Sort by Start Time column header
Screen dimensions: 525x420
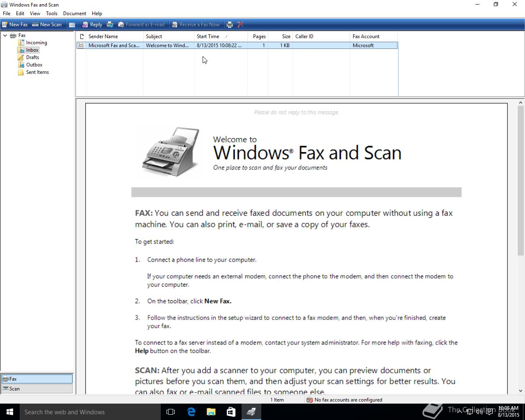pos(221,37)
